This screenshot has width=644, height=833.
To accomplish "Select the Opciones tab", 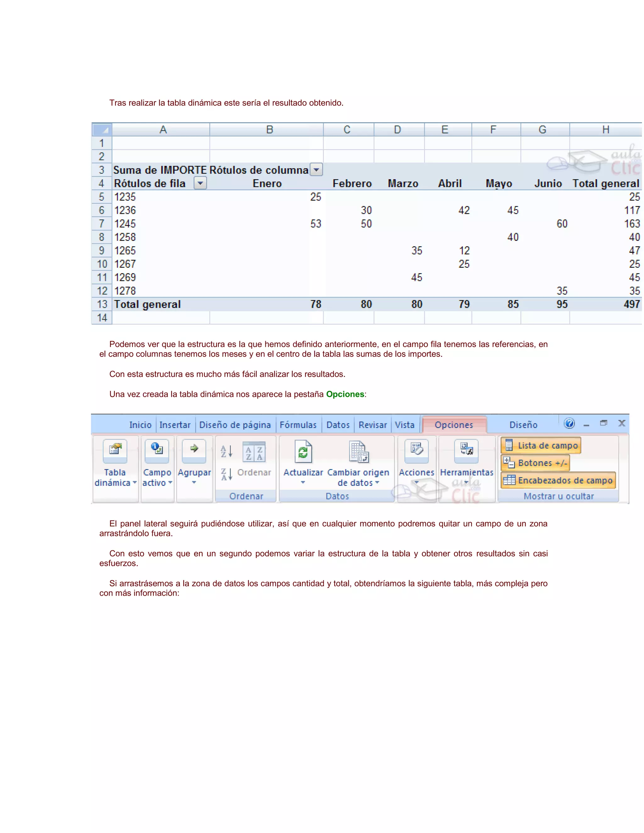I will (454, 425).
